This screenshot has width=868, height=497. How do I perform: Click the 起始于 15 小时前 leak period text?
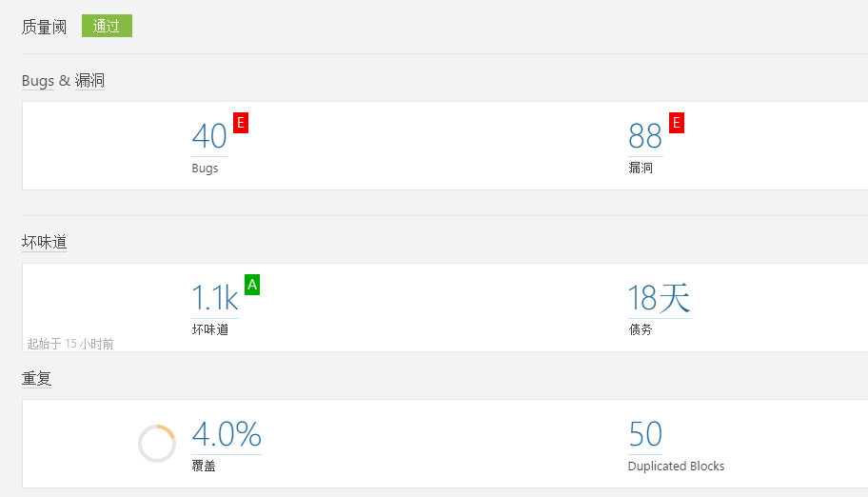click(70, 344)
